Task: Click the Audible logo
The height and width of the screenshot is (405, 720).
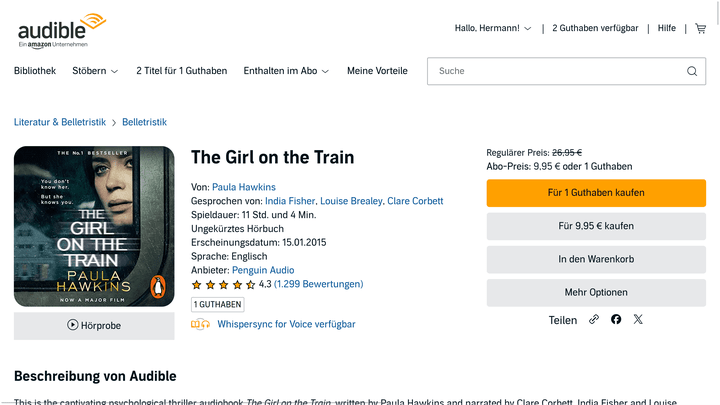Action: (60, 30)
